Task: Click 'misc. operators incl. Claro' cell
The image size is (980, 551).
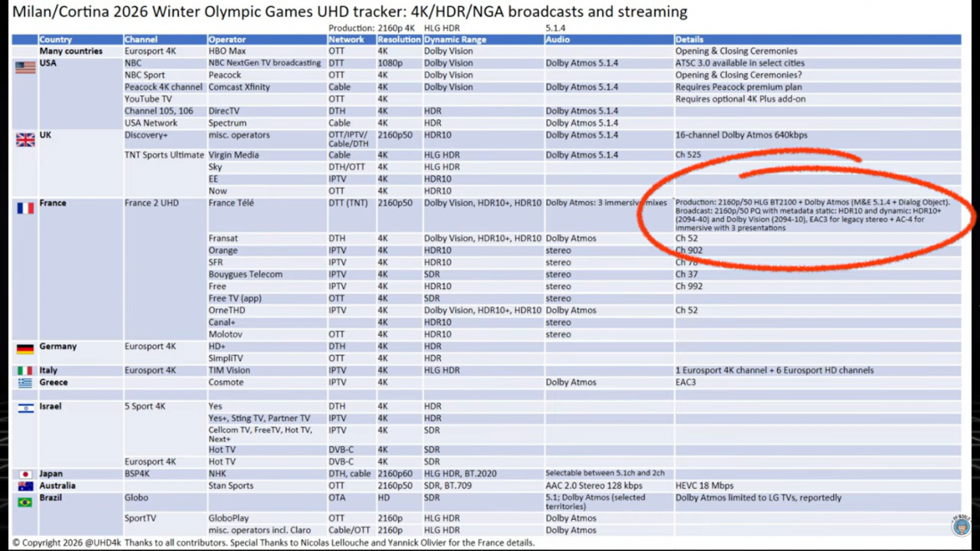Action: coord(260,530)
